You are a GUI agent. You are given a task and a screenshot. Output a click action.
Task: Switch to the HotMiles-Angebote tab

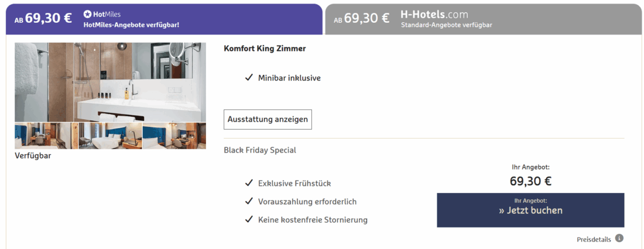click(x=164, y=19)
